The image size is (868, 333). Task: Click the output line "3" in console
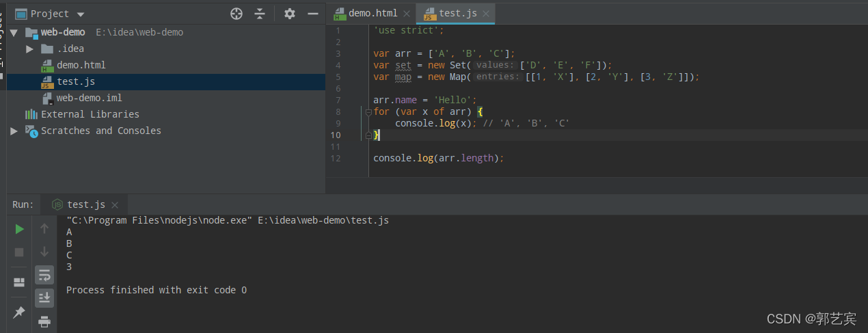tap(69, 267)
